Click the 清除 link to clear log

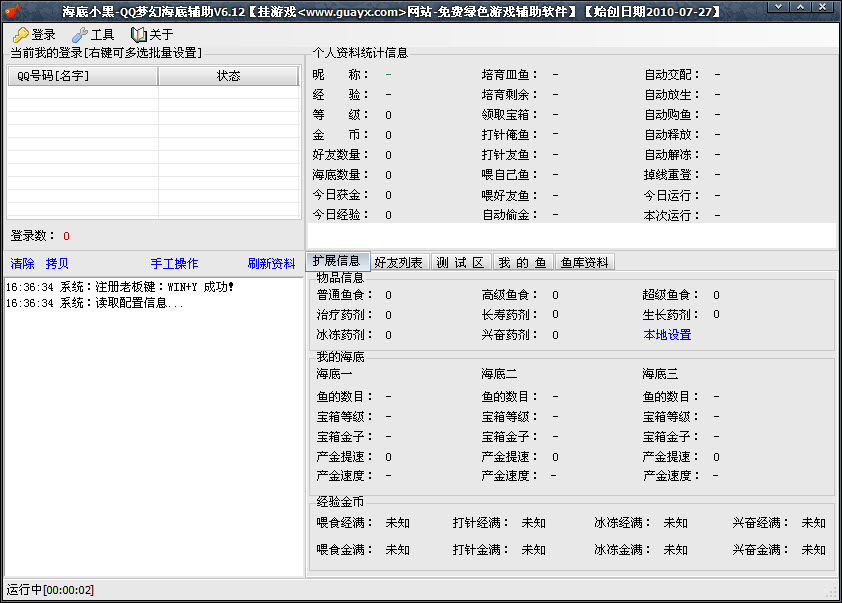23,264
